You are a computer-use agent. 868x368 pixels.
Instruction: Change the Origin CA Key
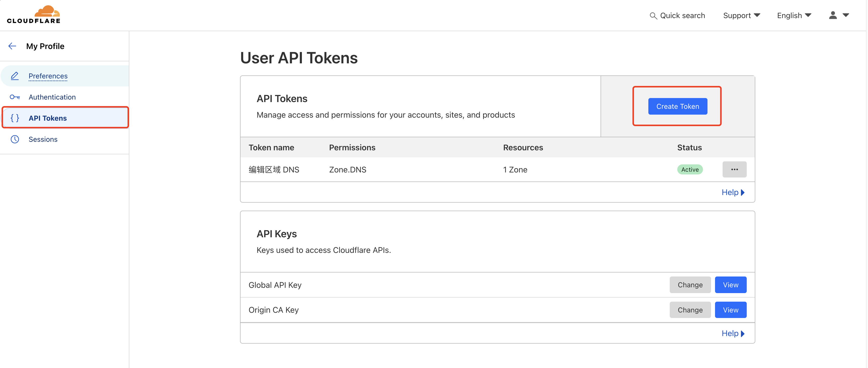(x=690, y=310)
